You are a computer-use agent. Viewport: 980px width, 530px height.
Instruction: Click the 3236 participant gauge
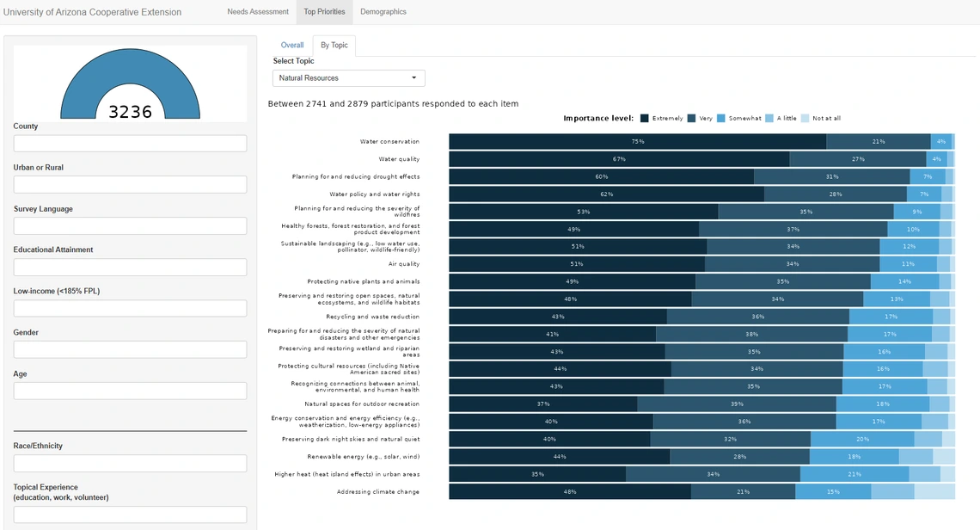click(130, 84)
